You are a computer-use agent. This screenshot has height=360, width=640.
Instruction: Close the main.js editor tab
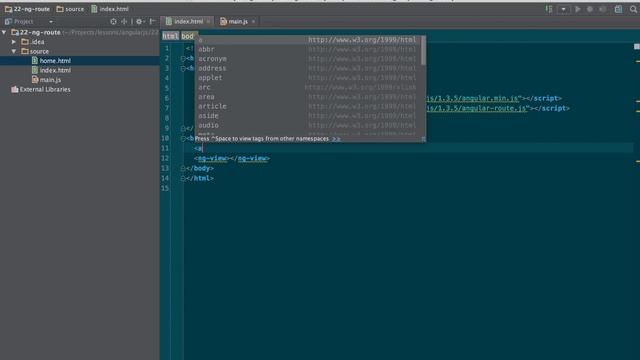coord(253,22)
